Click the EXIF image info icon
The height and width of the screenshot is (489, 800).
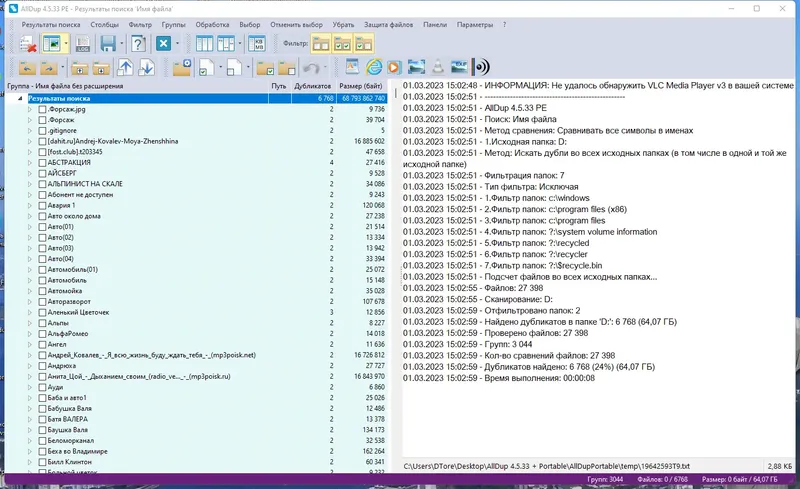pyautogui.click(x=459, y=67)
